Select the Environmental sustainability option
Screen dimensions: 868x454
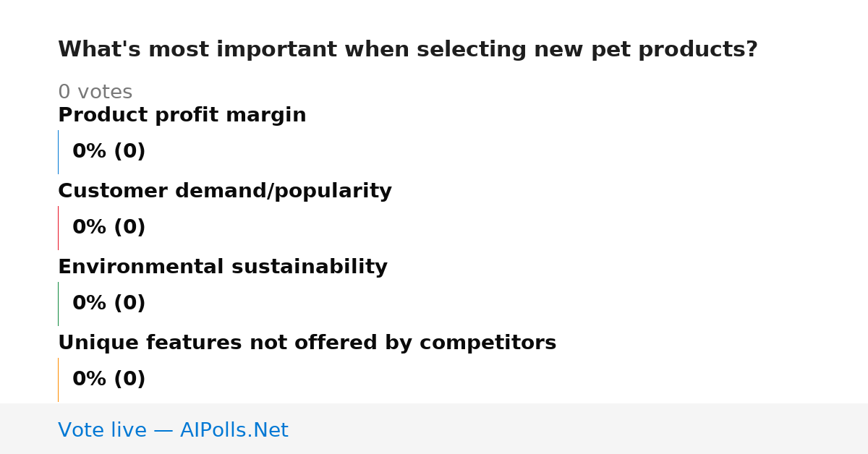[x=223, y=267]
